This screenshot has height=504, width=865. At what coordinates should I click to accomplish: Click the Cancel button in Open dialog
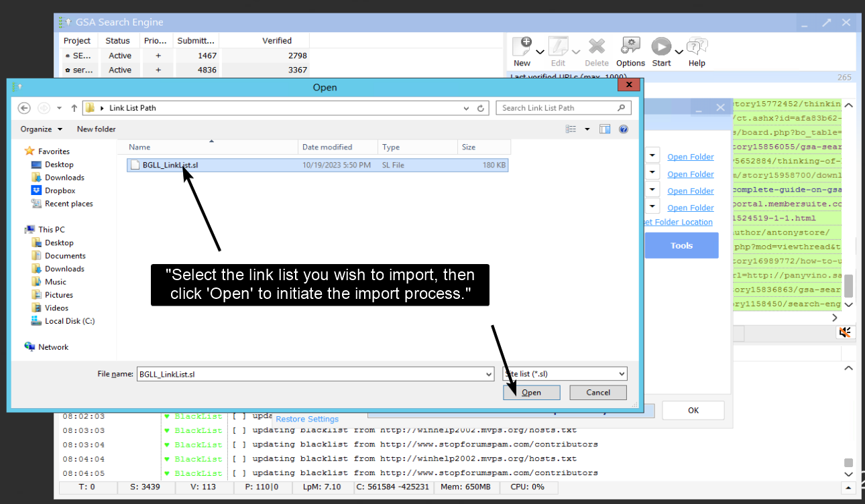point(598,393)
